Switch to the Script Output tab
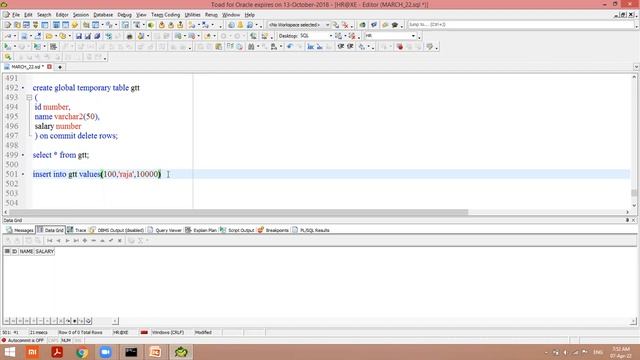640x360 pixels. click(237, 230)
